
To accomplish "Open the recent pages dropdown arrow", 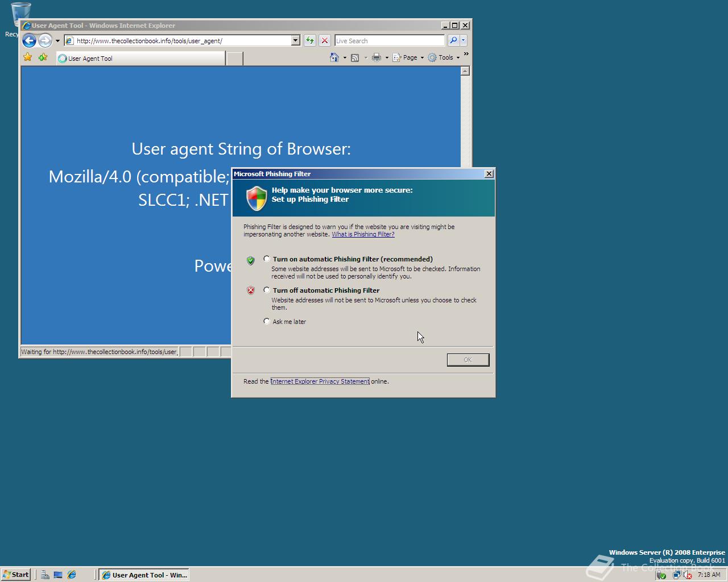I will 57,41.
